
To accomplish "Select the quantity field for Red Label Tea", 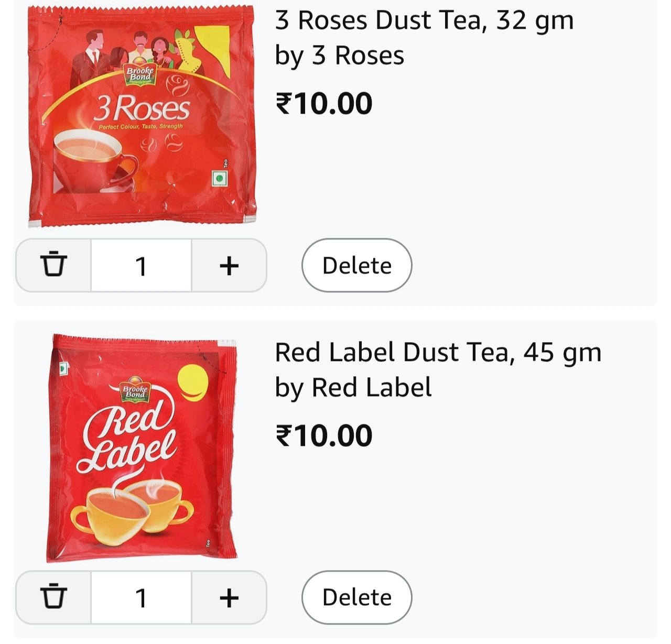I will click(141, 597).
